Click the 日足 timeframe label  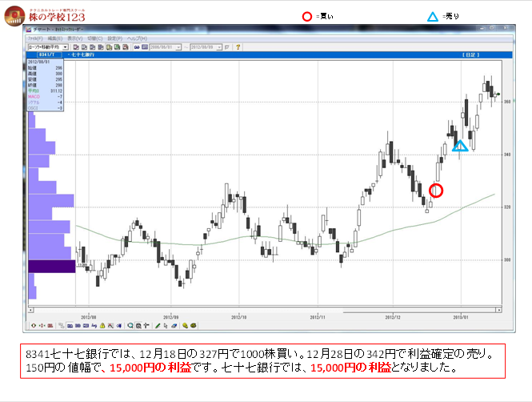point(470,54)
